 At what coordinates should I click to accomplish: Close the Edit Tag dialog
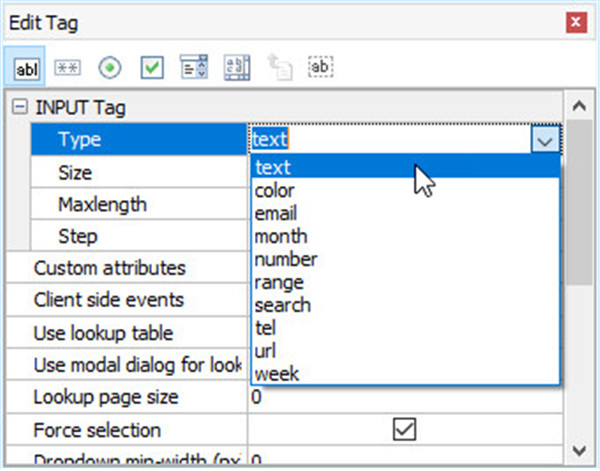[x=574, y=21]
